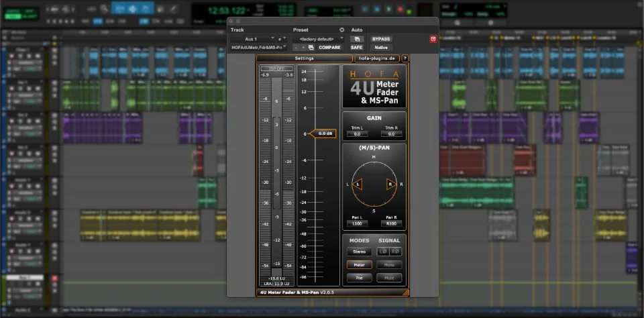Enable the Mono signal button
Image resolution: width=644 pixels, height=318 pixels.
point(389,265)
